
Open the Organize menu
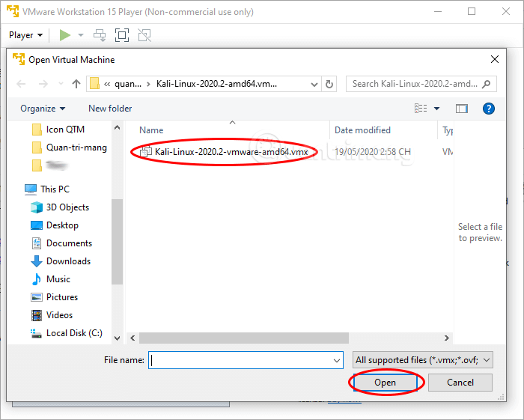(x=43, y=109)
